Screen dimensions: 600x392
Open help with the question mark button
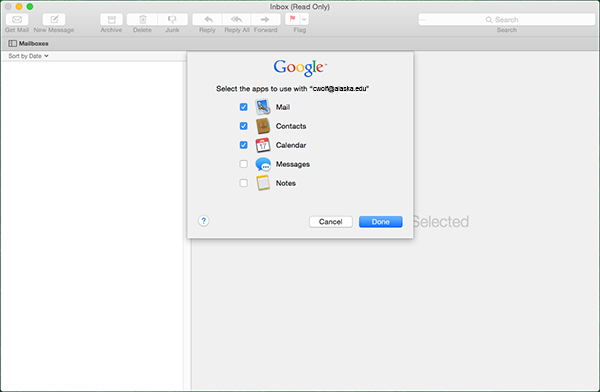coord(204,221)
